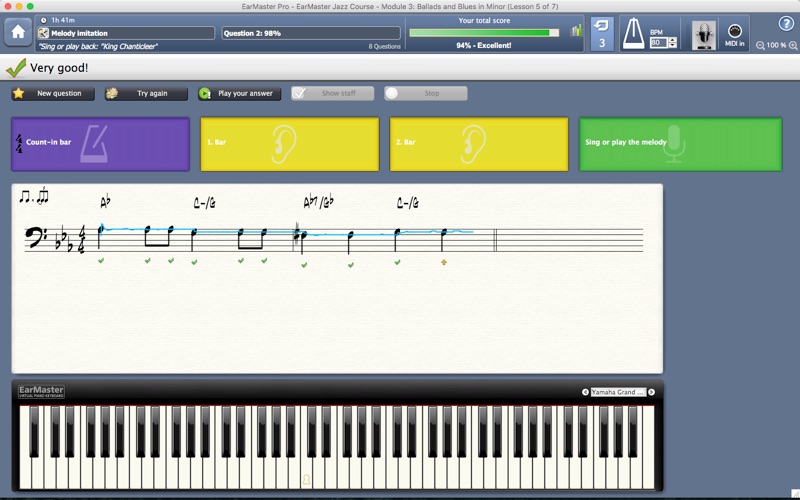Click the BPM tempo input field

tap(659, 43)
